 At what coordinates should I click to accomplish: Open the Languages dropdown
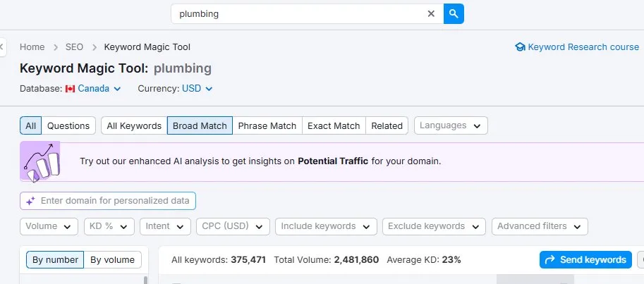click(451, 125)
